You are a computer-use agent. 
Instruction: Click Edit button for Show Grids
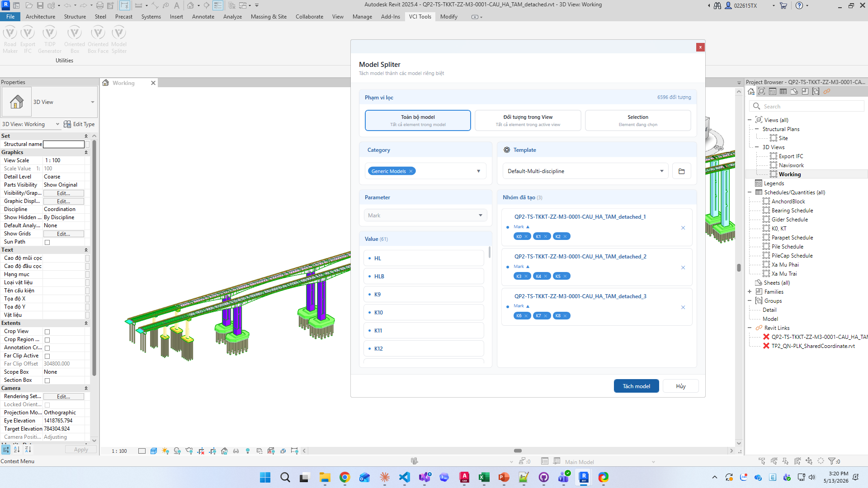point(63,234)
